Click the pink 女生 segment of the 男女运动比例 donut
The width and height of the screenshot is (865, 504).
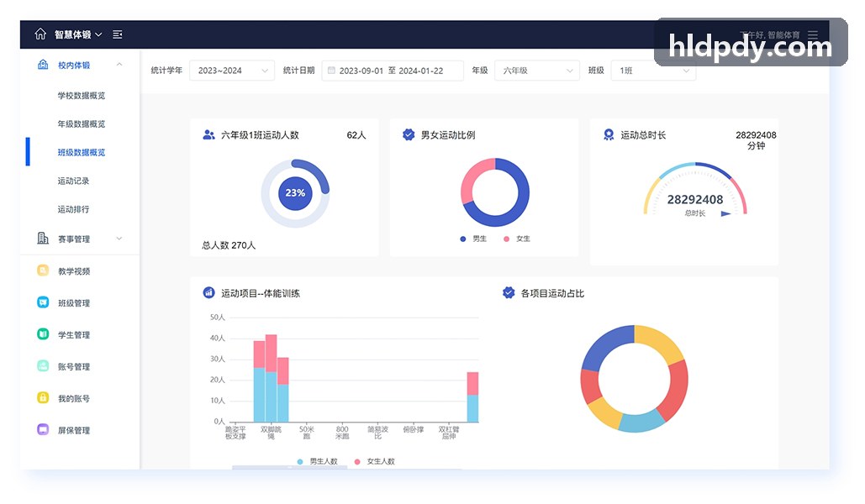(x=472, y=176)
